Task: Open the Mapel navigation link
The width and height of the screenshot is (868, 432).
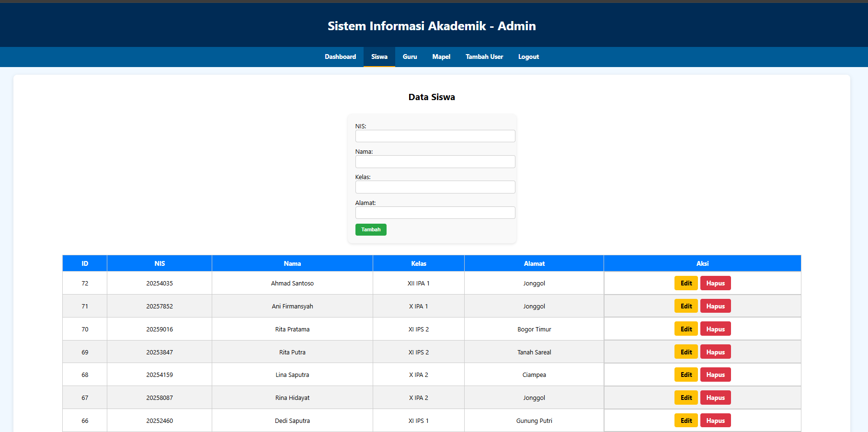Action: tap(441, 57)
